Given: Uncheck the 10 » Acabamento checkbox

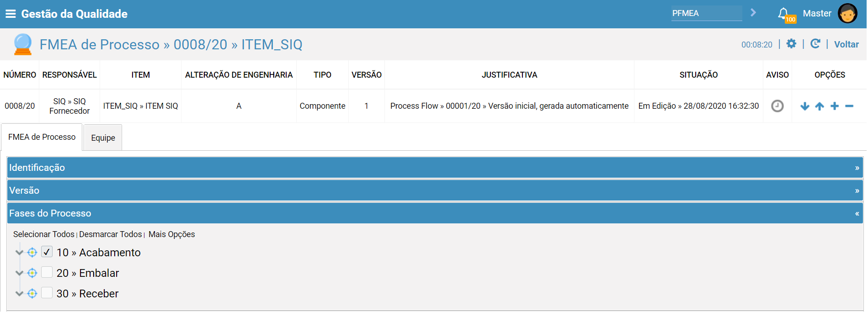Looking at the screenshot, I should tap(47, 252).
